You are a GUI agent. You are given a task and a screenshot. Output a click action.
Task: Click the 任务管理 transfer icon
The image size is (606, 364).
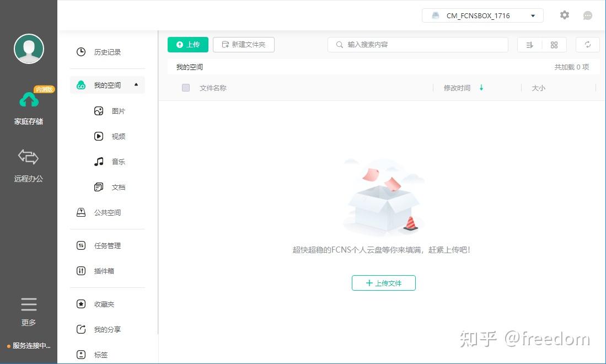[81, 245]
